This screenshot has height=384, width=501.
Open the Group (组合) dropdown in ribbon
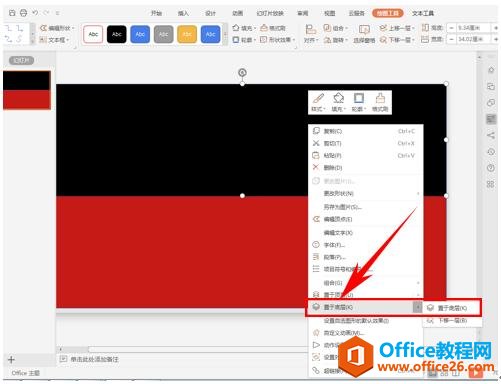335,28
